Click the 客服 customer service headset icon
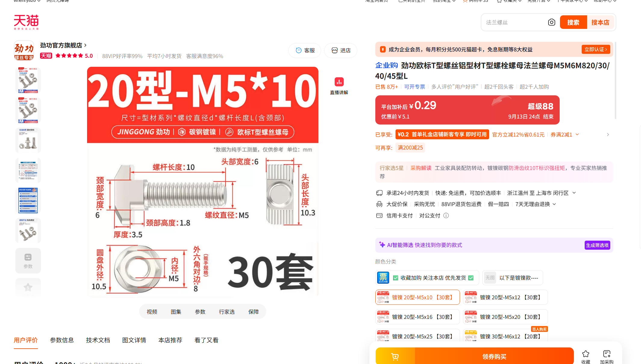The image size is (641, 364). [x=299, y=51]
